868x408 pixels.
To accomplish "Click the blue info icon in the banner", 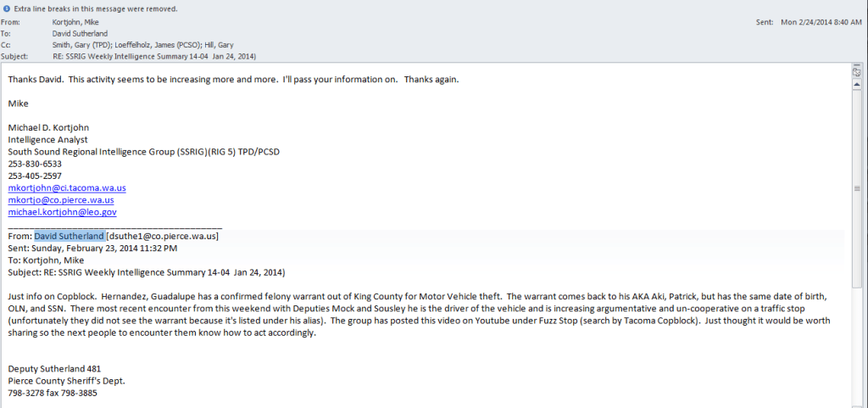I will click(x=5, y=8).
